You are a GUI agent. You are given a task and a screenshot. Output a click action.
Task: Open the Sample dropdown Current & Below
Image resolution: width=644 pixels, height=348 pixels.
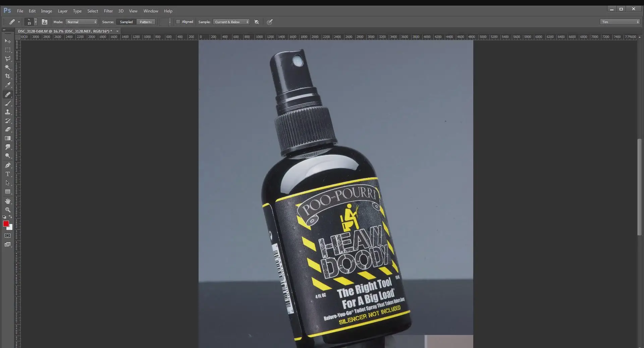231,22
